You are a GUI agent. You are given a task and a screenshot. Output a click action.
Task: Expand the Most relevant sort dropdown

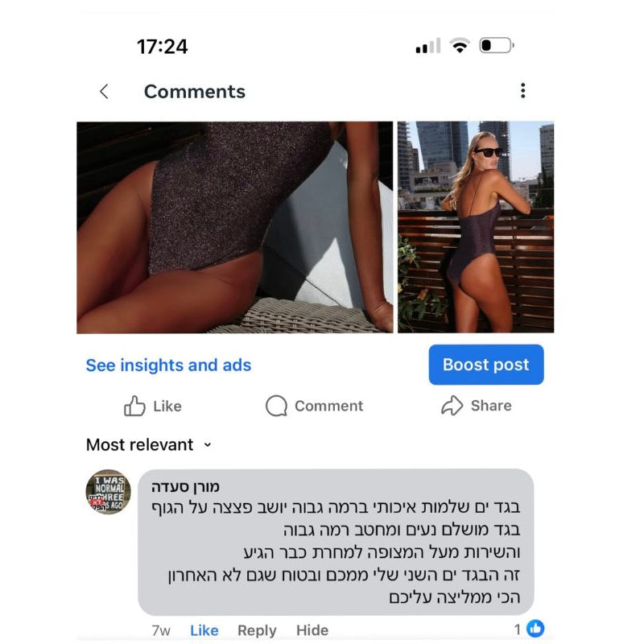149,445
